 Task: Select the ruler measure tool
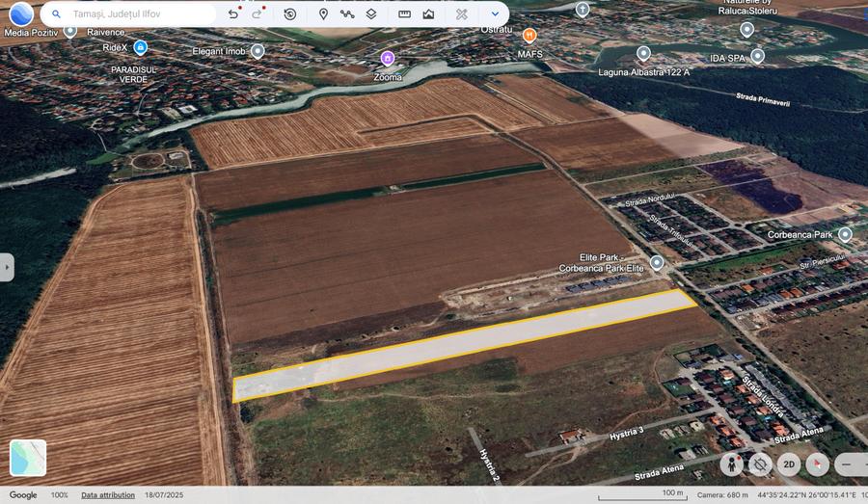pyautogui.click(x=405, y=13)
